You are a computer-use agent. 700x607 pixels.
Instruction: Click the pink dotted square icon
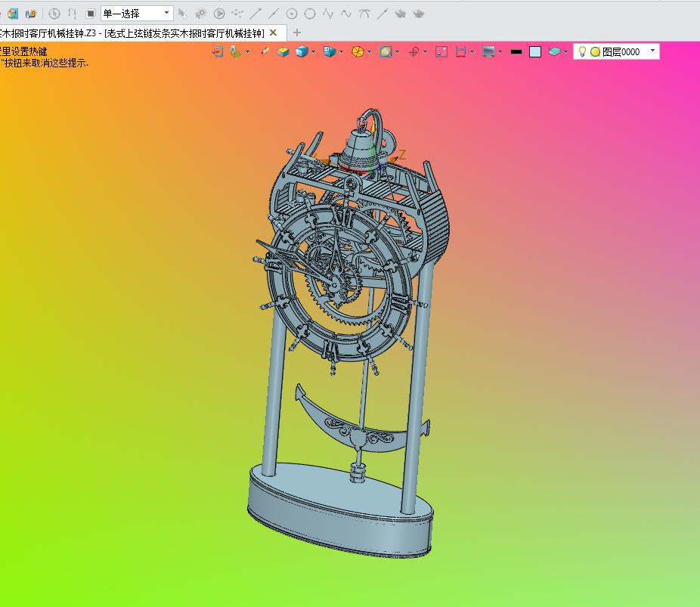click(441, 51)
